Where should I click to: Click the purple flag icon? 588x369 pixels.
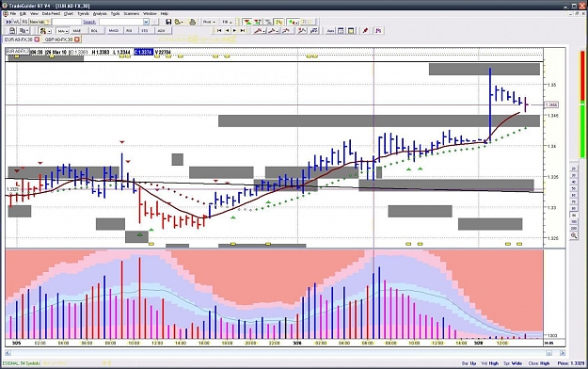pyautogui.click(x=378, y=31)
